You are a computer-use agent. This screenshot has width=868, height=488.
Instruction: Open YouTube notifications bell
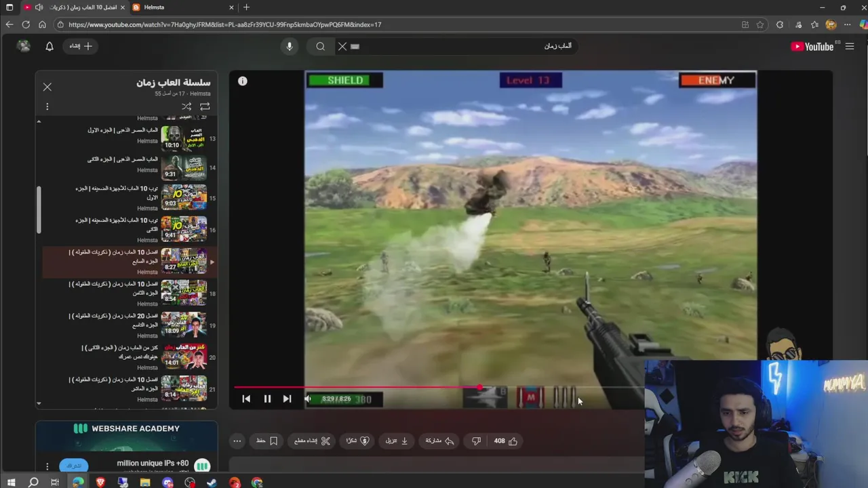tap(50, 46)
